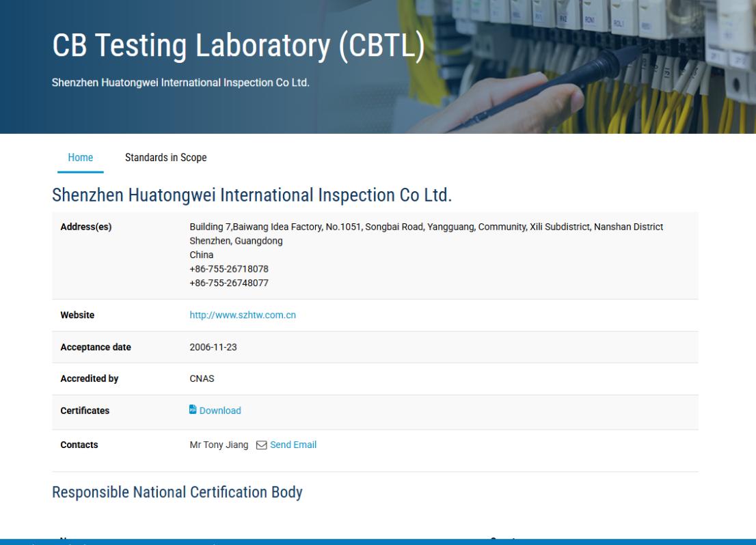Select phone number +86-755-26718078
756x545 pixels.
click(x=229, y=269)
